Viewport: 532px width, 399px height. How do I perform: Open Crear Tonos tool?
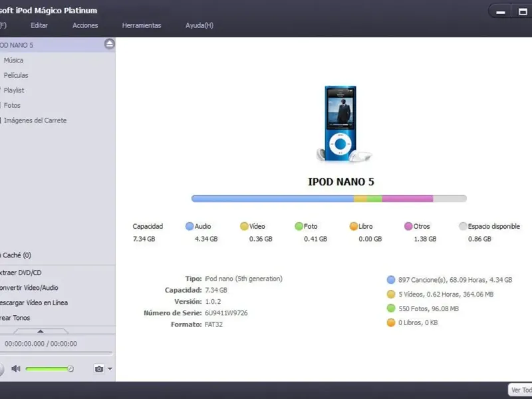15,318
